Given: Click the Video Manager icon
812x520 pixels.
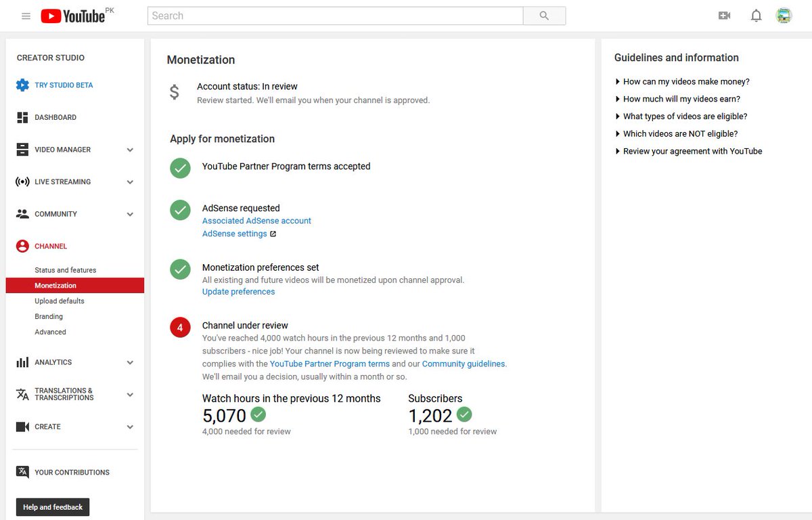Looking at the screenshot, I should click(22, 150).
